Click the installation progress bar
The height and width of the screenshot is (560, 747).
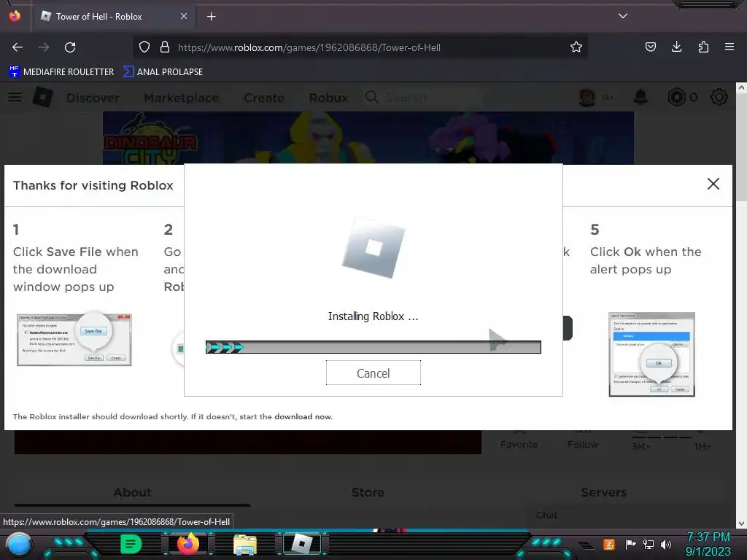coord(373,347)
